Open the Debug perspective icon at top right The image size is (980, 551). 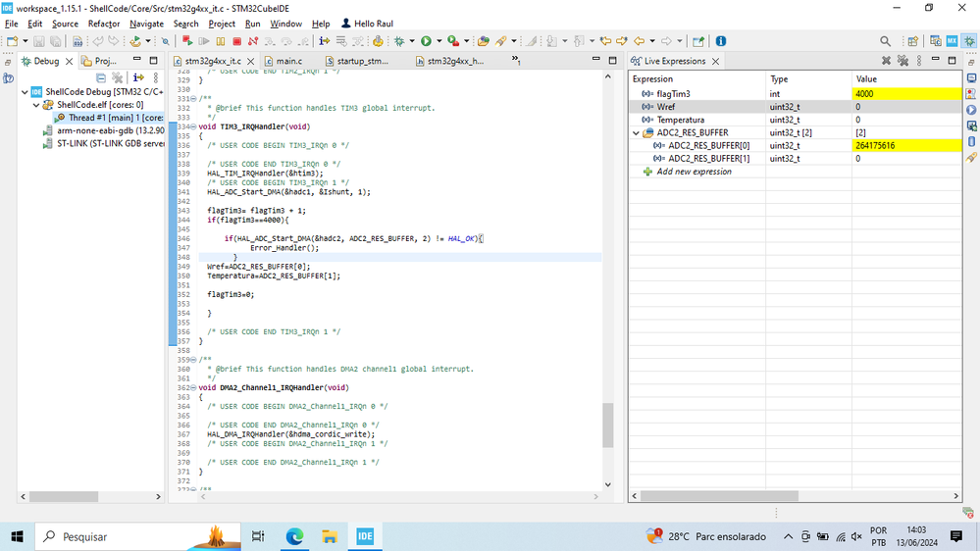[x=969, y=41]
